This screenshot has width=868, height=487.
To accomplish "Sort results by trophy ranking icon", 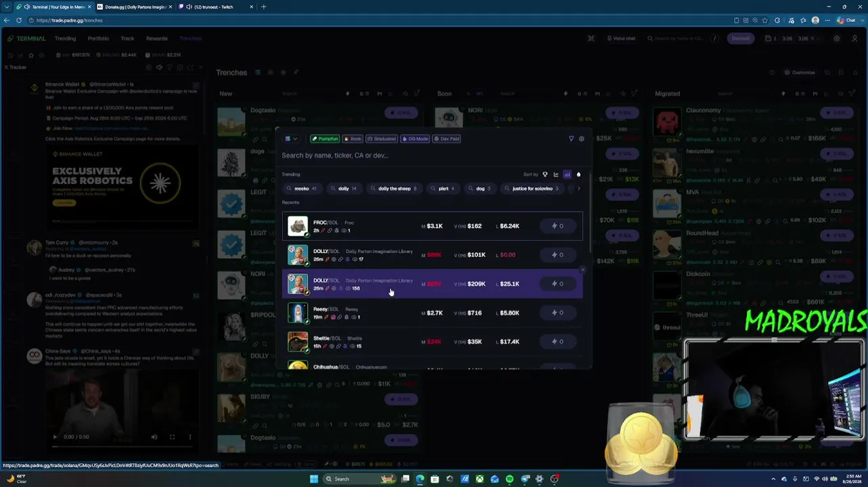I will pyautogui.click(x=545, y=175).
